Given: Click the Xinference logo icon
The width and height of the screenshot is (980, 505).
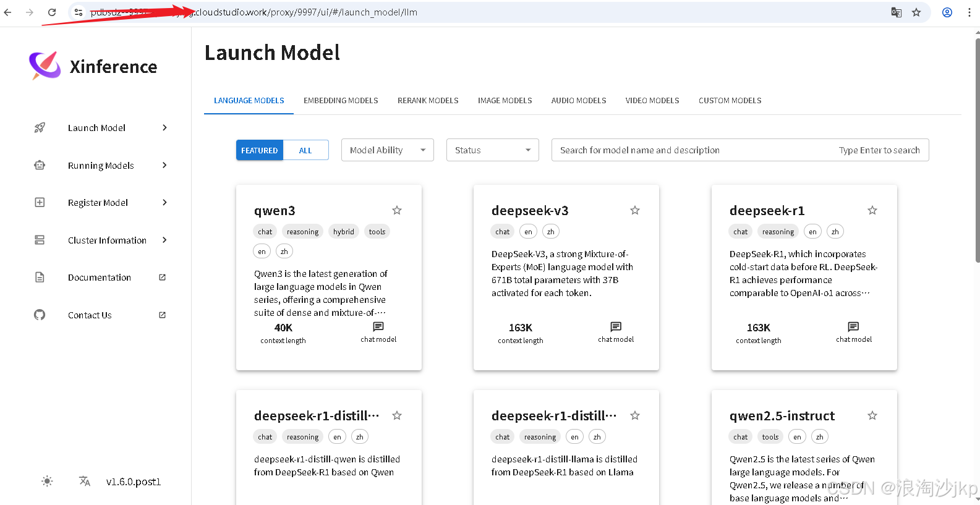Looking at the screenshot, I should coord(45,65).
